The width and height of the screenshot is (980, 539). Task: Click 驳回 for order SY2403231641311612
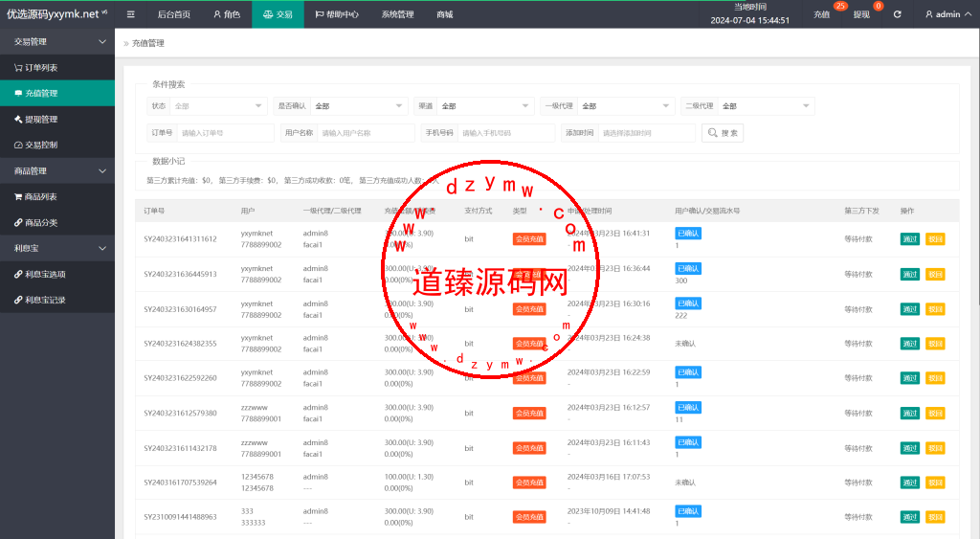click(x=935, y=238)
